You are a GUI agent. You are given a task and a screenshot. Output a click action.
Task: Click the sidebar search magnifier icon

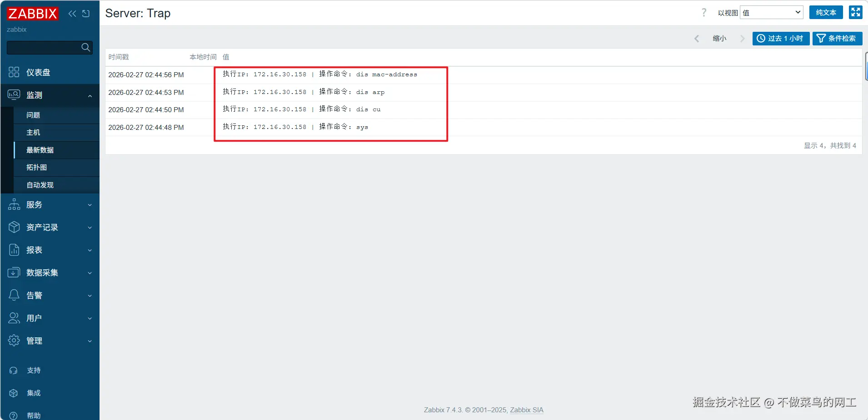pyautogui.click(x=85, y=47)
